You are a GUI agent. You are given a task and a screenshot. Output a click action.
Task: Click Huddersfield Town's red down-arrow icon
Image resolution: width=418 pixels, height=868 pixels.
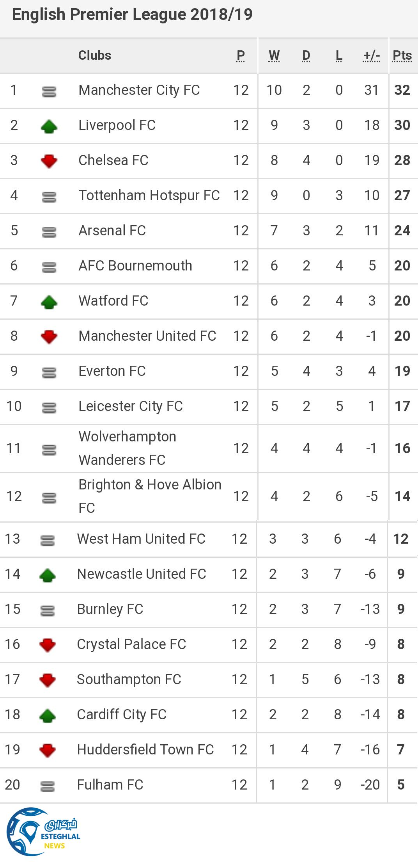pos(48,750)
